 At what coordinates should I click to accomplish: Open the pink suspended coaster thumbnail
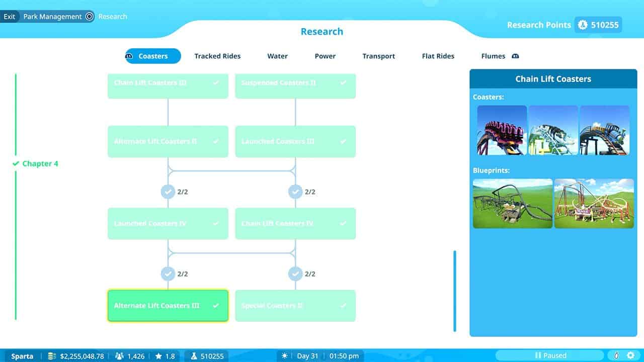coord(502,130)
